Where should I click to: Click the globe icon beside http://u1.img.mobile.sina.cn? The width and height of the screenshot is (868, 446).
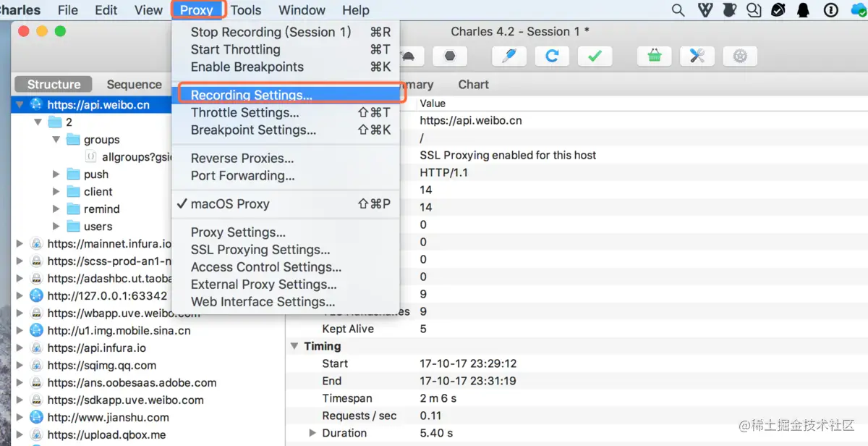pyautogui.click(x=36, y=330)
